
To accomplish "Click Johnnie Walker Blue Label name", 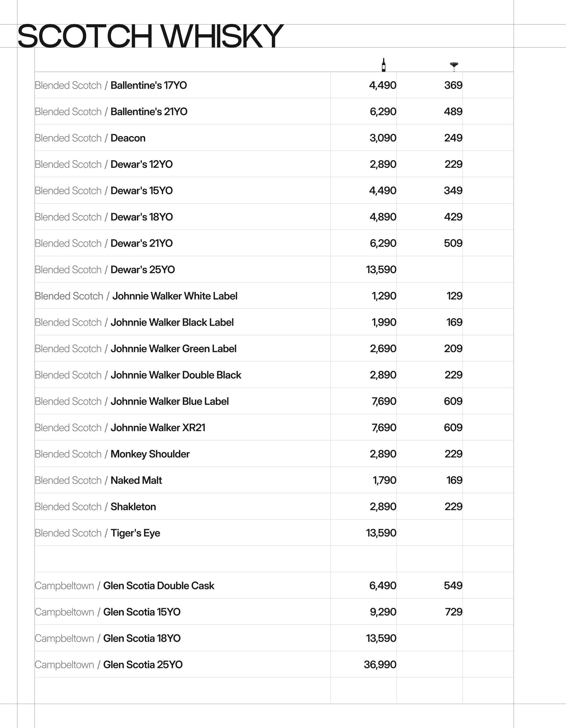I will 170,401.
